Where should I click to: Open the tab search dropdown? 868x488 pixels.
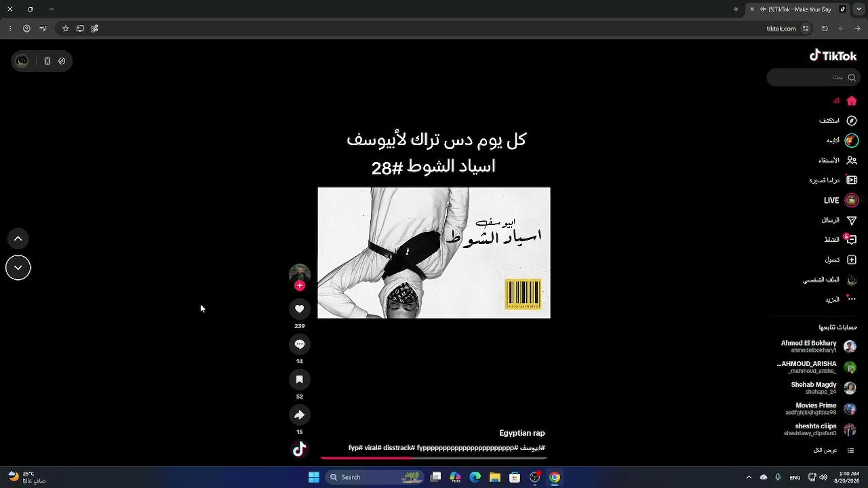(859, 9)
